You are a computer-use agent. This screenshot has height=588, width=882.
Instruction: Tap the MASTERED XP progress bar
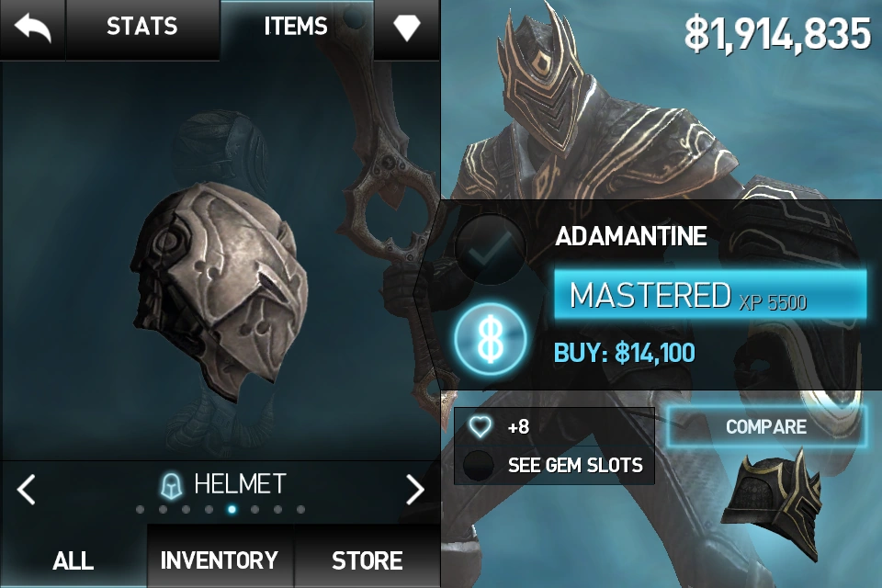(x=710, y=294)
